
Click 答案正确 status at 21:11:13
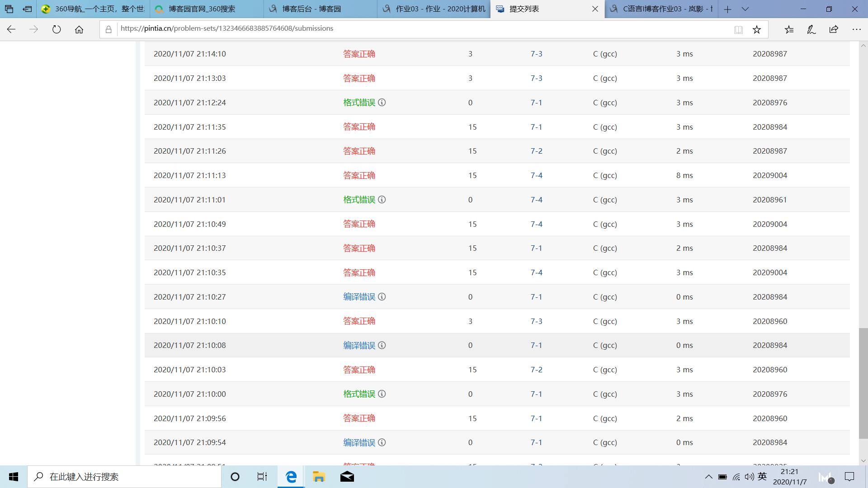pos(359,175)
